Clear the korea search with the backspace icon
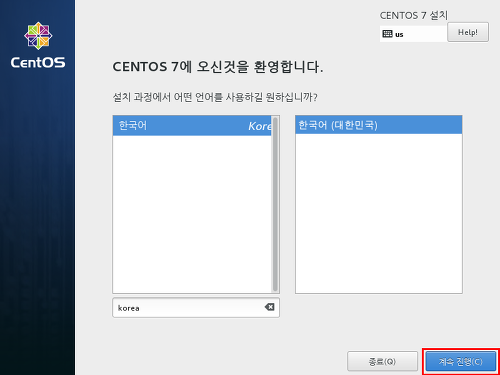Screen dimensions: 500x375 point(269,307)
